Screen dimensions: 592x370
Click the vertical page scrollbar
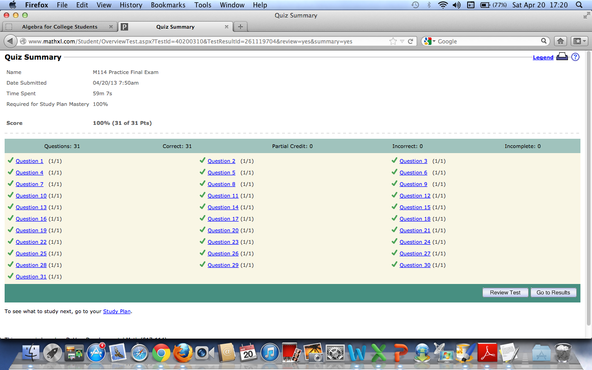pyautogui.click(x=589, y=189)
